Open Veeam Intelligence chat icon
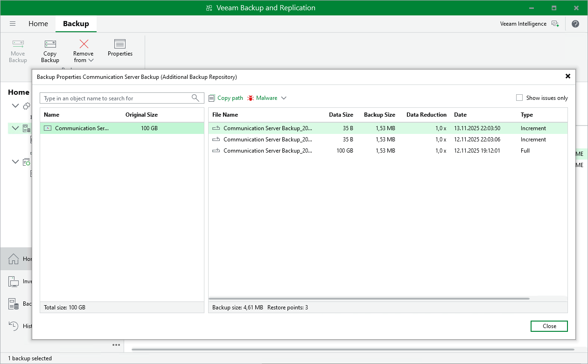The width and height of the screenshot is (588, 364). pyautogui.click(x=556, y=23)
